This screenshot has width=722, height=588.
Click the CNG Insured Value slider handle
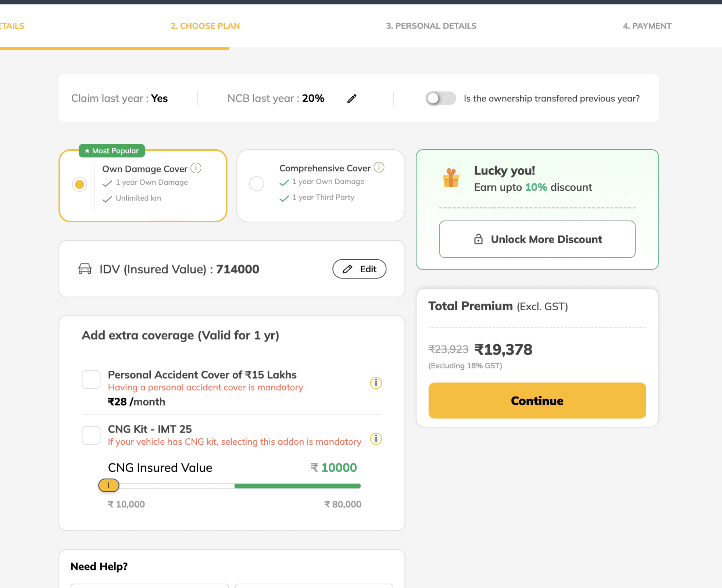(x=109, y=485)
